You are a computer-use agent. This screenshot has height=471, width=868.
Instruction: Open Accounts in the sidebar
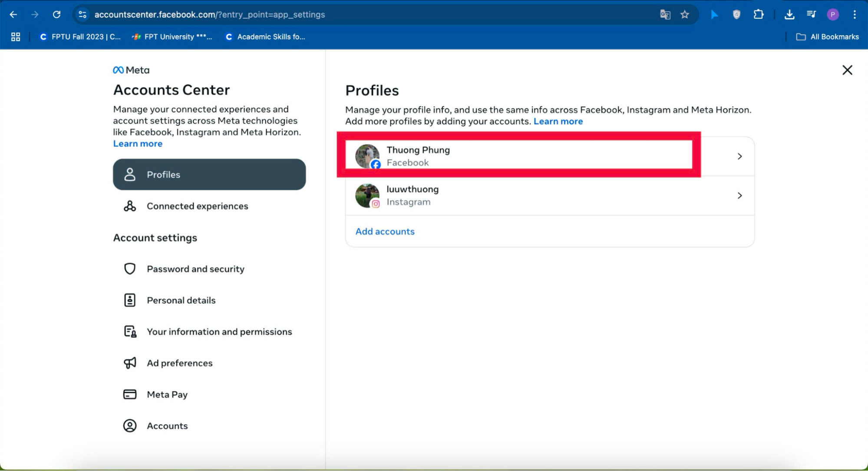[209, 426]
